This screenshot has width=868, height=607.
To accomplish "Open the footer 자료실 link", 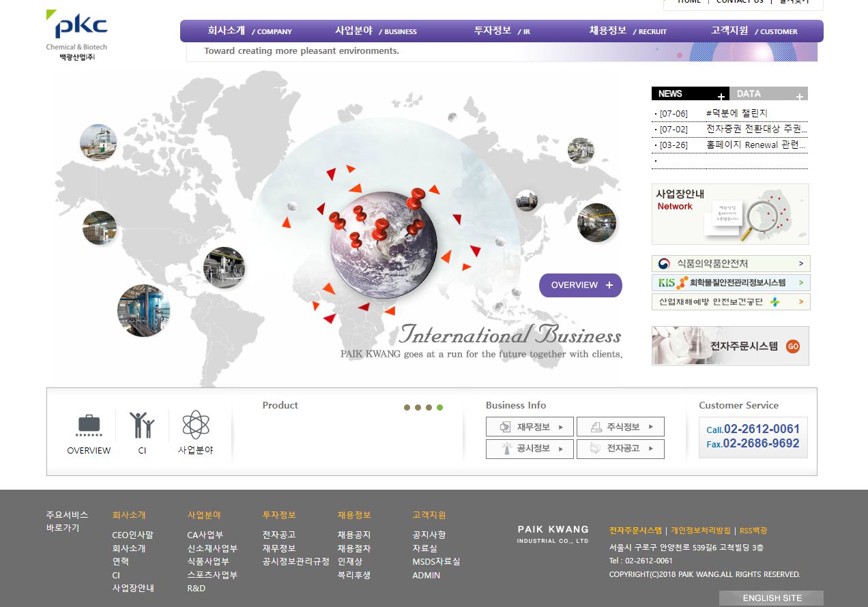I will point(424,548).
